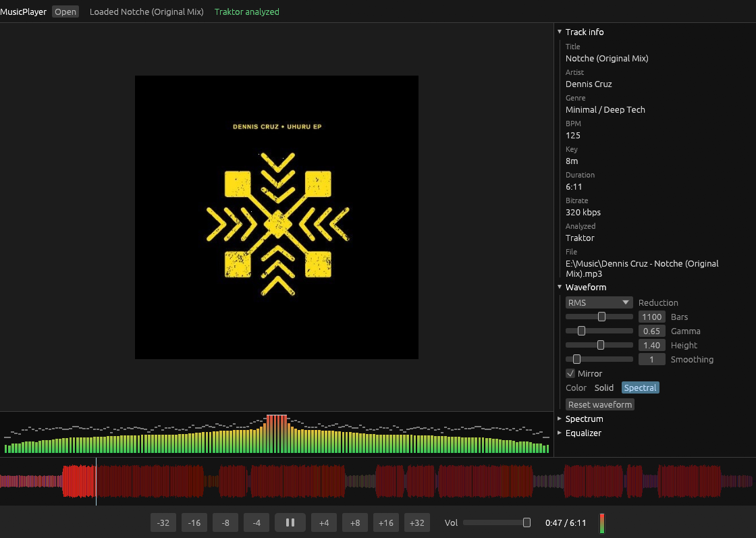Click the waveform playhead marker

pyautogui.click(x=96, y=481)
